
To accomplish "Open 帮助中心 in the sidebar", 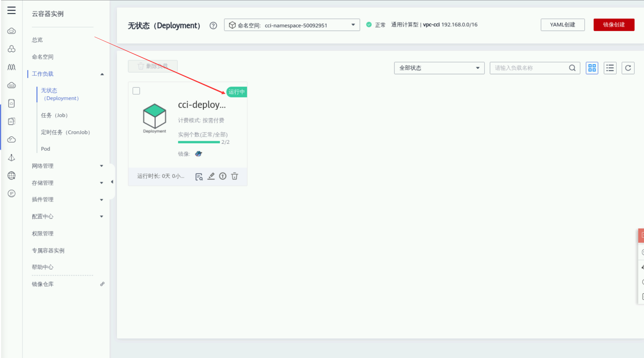I will (x=42, y=267).
